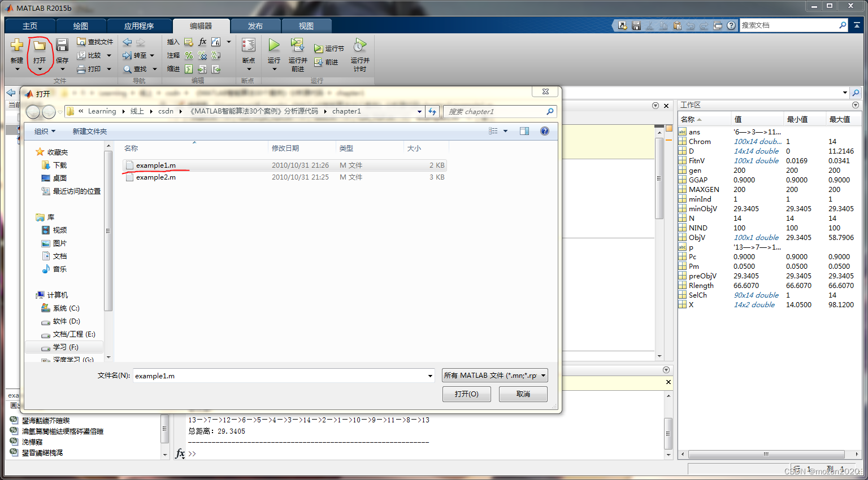Click the Open (打开) button in dialog
The image size is (868, 480).
tap(466, 394)
